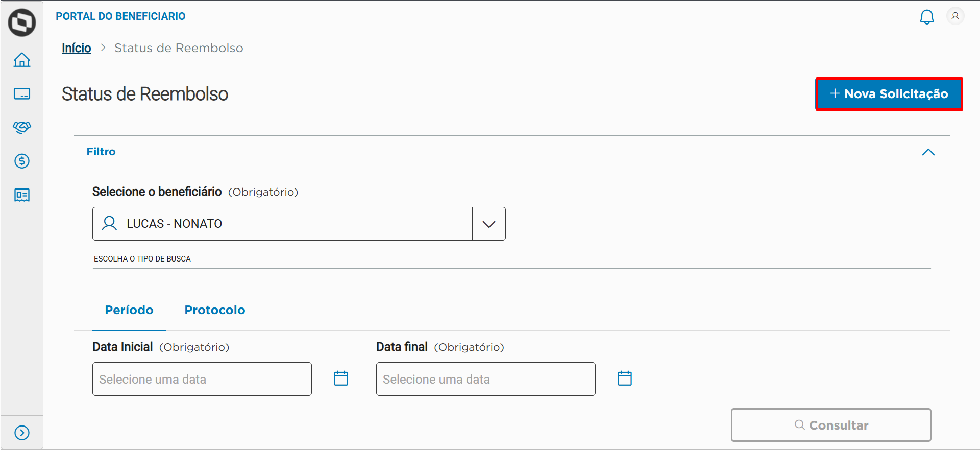Open the card icon in sidebar
Screen dimensions: 980x450
(x=22, y=93)
